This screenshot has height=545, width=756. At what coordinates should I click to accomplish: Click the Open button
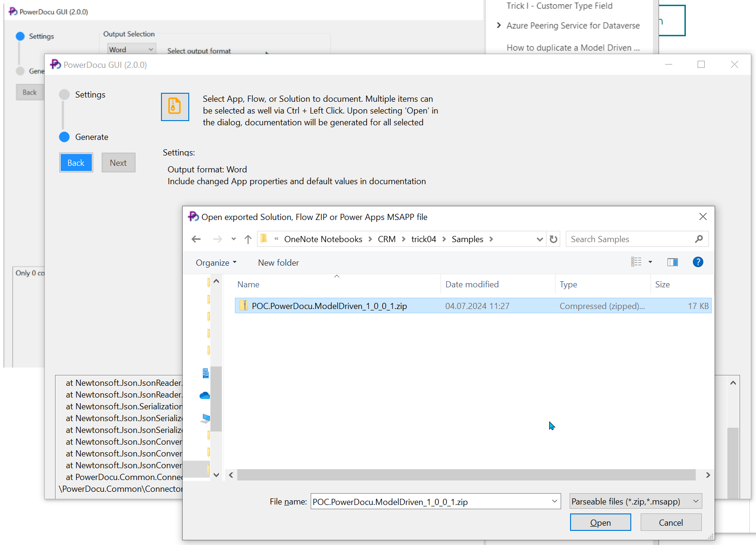tap(600, 522)
